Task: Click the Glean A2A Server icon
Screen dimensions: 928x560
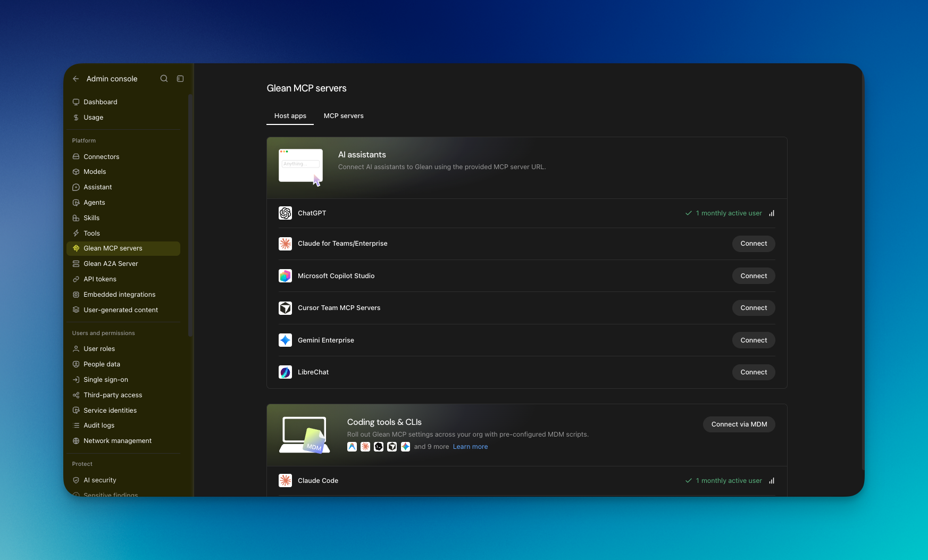Action: pos(76,264)
